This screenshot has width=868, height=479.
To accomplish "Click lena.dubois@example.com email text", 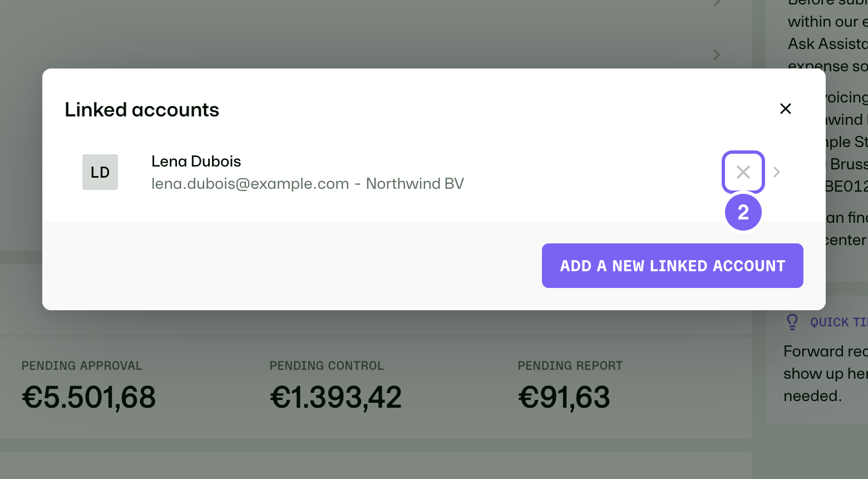I will click(x=250, y=184).
